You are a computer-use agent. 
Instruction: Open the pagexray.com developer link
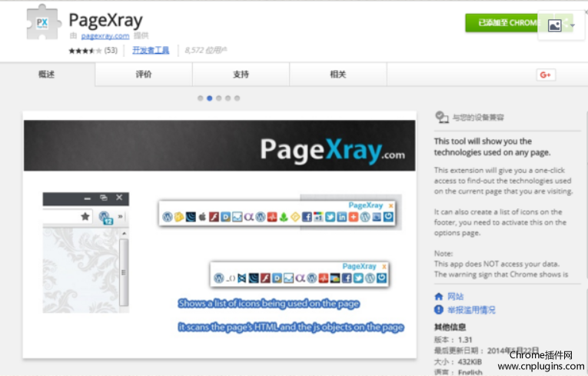point(105,35)
